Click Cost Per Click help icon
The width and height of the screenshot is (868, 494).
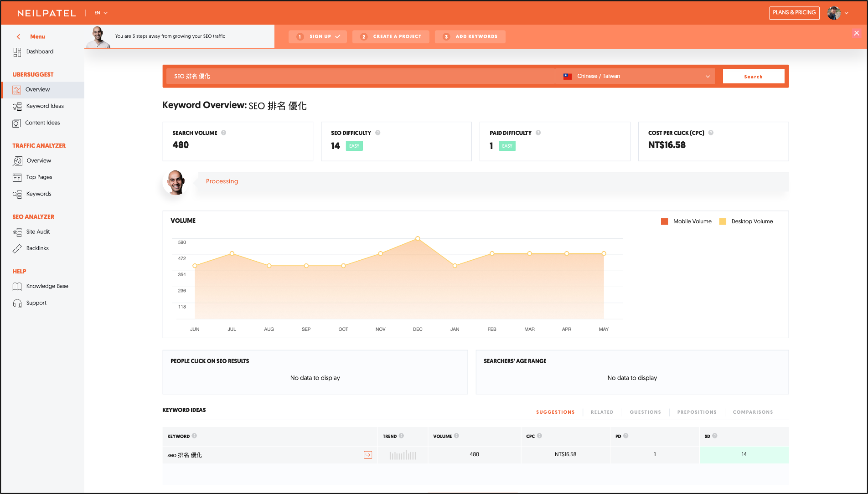pos(711,133)
